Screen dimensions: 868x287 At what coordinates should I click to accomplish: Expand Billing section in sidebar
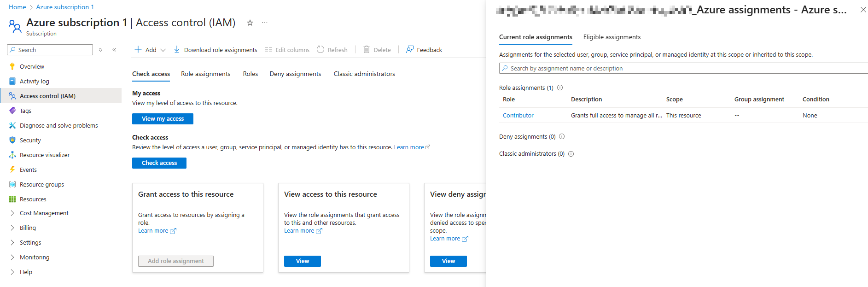[x=12, y=228]
